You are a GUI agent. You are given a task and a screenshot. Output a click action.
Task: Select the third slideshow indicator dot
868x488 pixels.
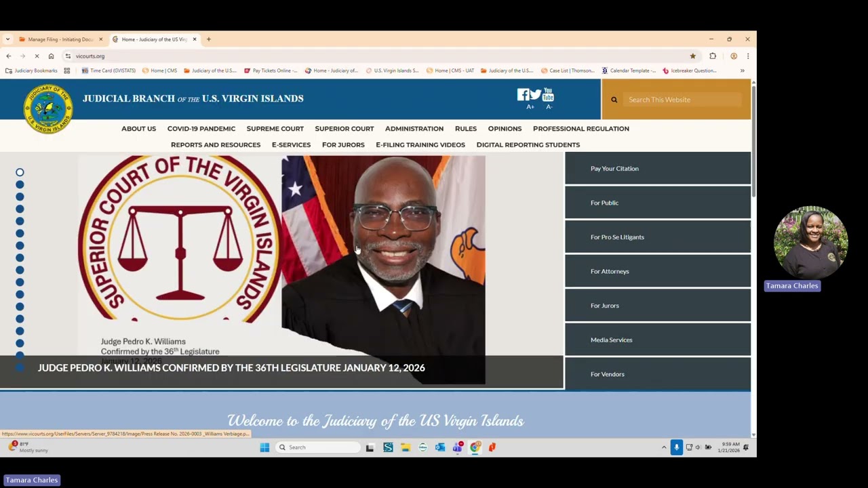tap(20, 197)
